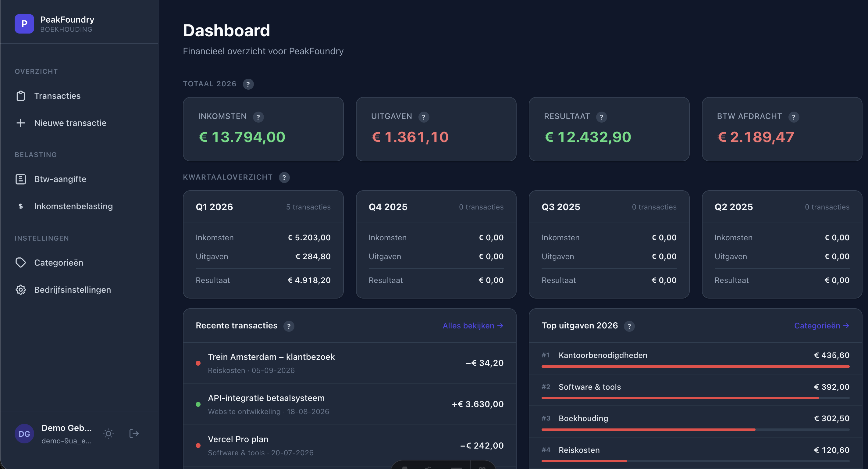Click Inkomsten total € 13.794,00

tap(242, 137)
